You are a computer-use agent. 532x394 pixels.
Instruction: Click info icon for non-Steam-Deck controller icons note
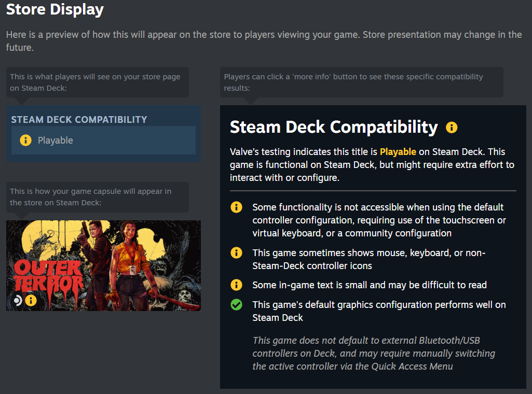(x=236, y=252)
